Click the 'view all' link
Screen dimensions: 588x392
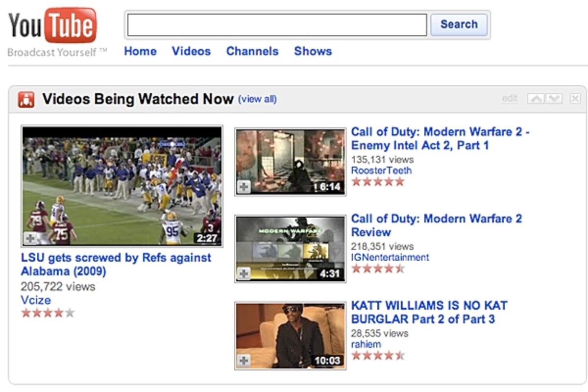pos(257,99)
